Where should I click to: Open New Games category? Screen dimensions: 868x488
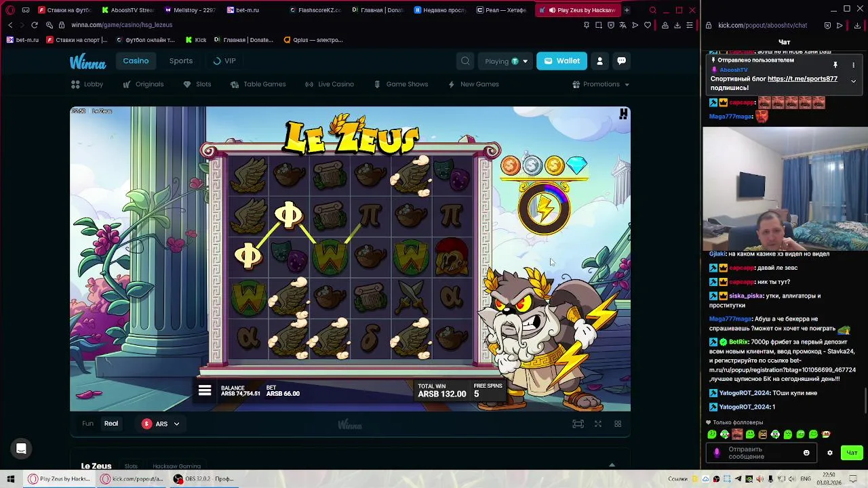[473, 84]
